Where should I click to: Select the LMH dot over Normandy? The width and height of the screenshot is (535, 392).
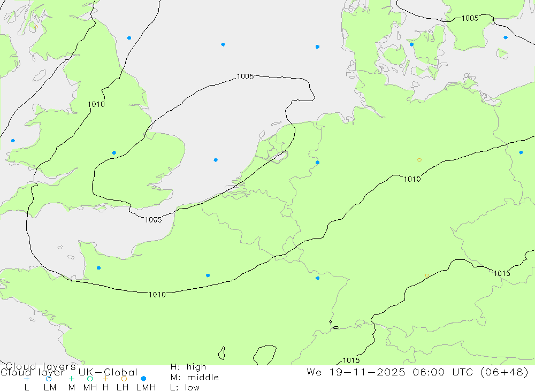pyautogui.click(x=98, y=268)
